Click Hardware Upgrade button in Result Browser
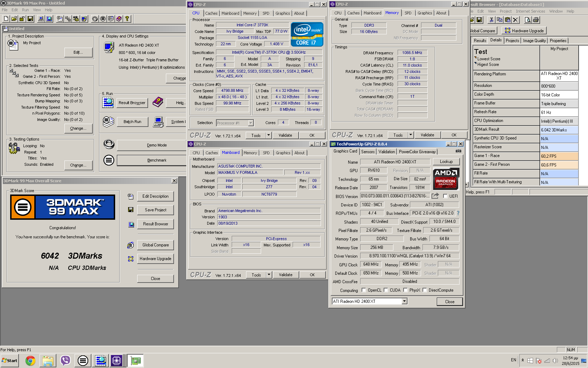The width and height of the screenshot is (588, 368). 524,30
